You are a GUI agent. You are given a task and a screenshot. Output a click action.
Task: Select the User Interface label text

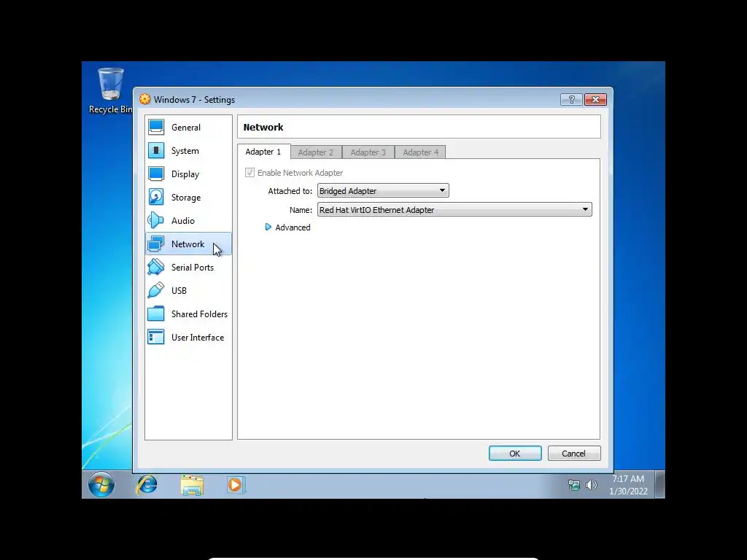pos(198,337)
